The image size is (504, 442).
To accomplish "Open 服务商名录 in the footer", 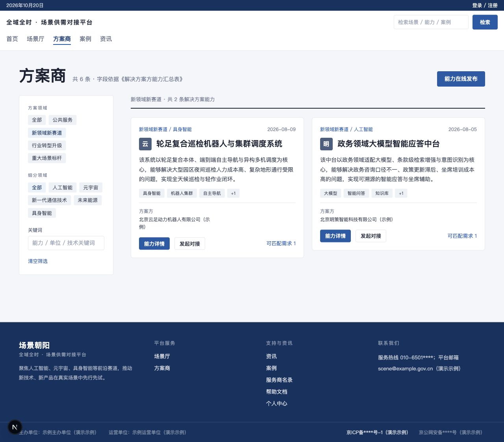I will pyautogui.click(x=279, y=380).
